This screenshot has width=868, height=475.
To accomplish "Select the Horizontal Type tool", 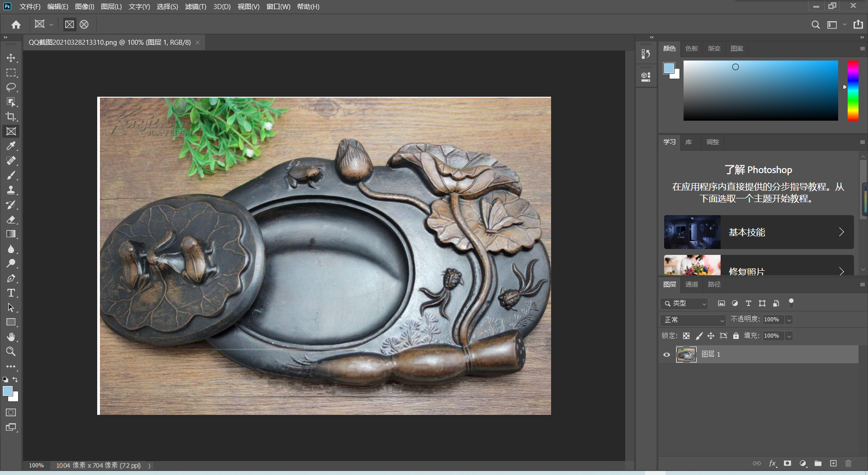I will click(x=11, y=293).
